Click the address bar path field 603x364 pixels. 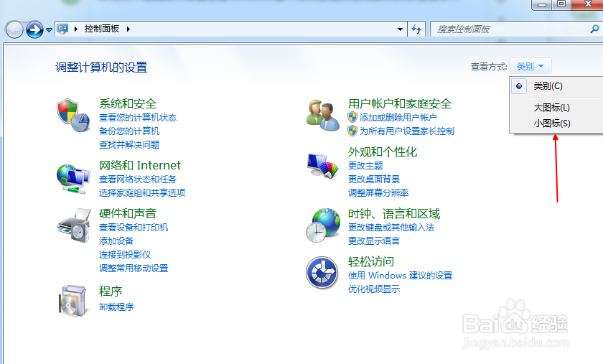[x=230, y=29]
